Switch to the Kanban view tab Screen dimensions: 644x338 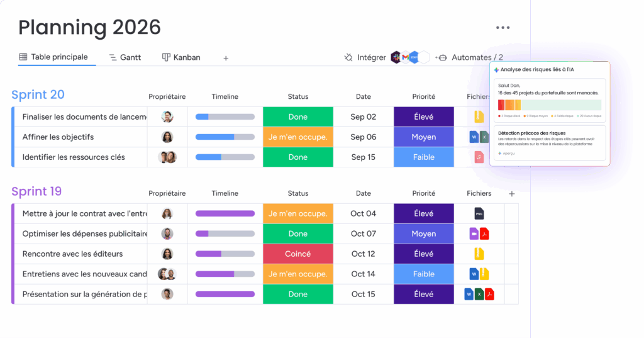(181, 57)
